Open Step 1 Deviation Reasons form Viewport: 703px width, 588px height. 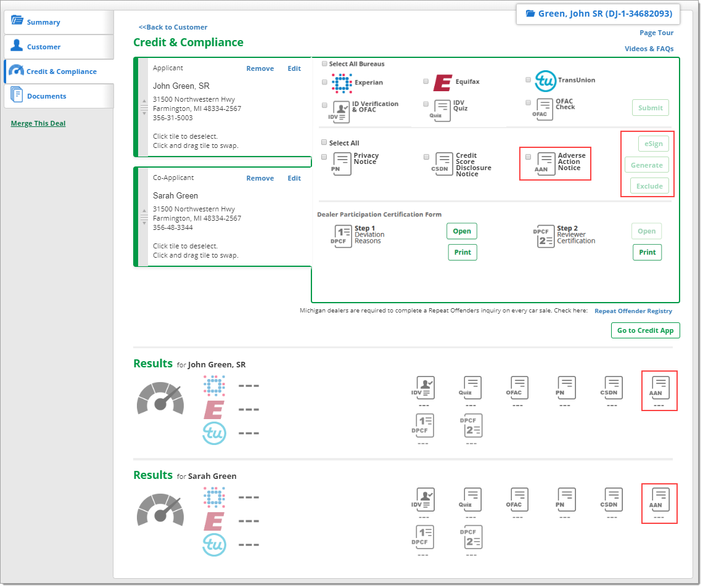coord(462,231)
